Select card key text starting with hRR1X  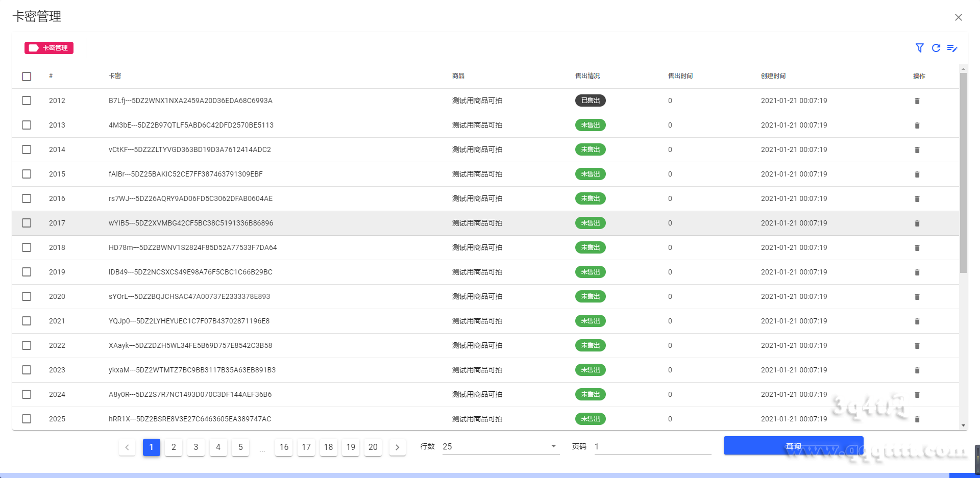click(x=190, y=419)
